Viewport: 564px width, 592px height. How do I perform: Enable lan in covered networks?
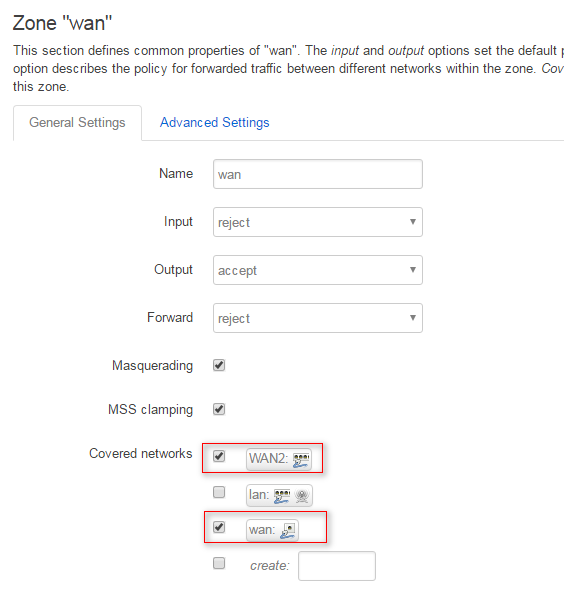[219, 492]
